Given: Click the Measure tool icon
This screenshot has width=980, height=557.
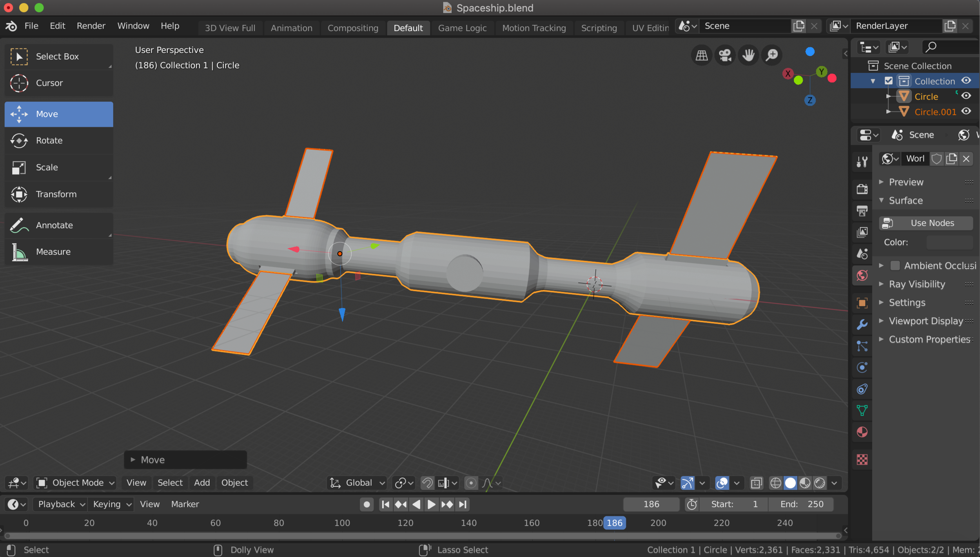Looking at the screenshot, I should tap(19, 251).
